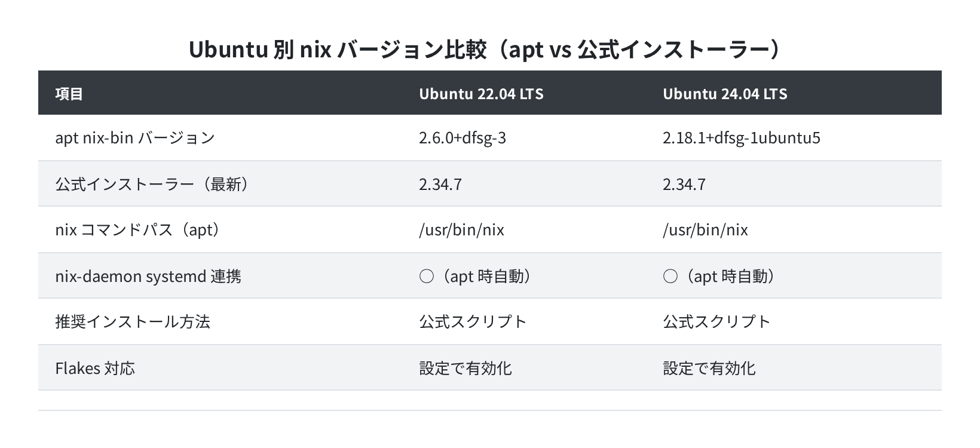
Task: Click /usr/bin/nix in the Ubuntu 22.04 column
Action: pos(461,230)
